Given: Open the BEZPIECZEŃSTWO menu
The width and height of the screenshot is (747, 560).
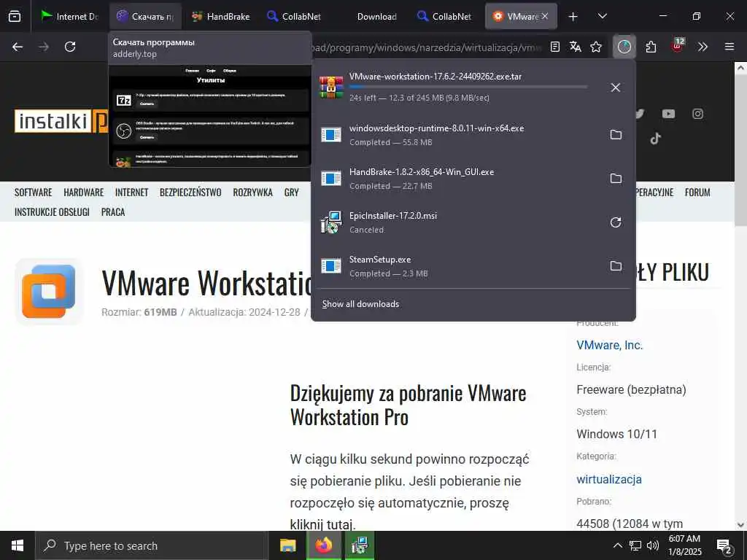Looking at the screenshot, I should click(x=190, y=192).
